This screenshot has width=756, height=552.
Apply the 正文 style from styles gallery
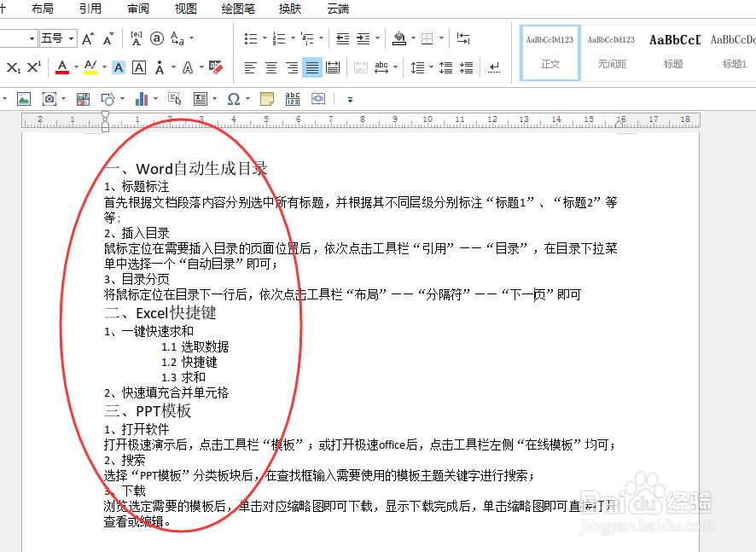click(550, 52)
